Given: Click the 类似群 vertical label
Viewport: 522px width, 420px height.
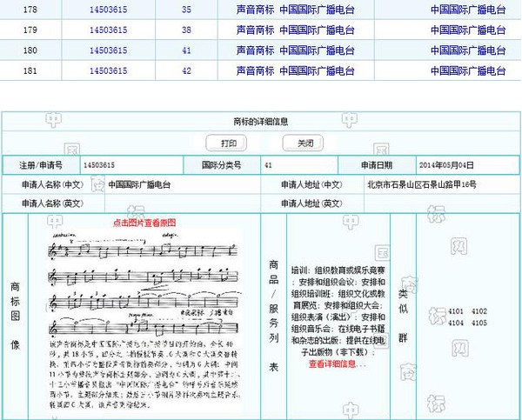Looking at the screenshot, I should pyautogui.click(x=403, y=316).
